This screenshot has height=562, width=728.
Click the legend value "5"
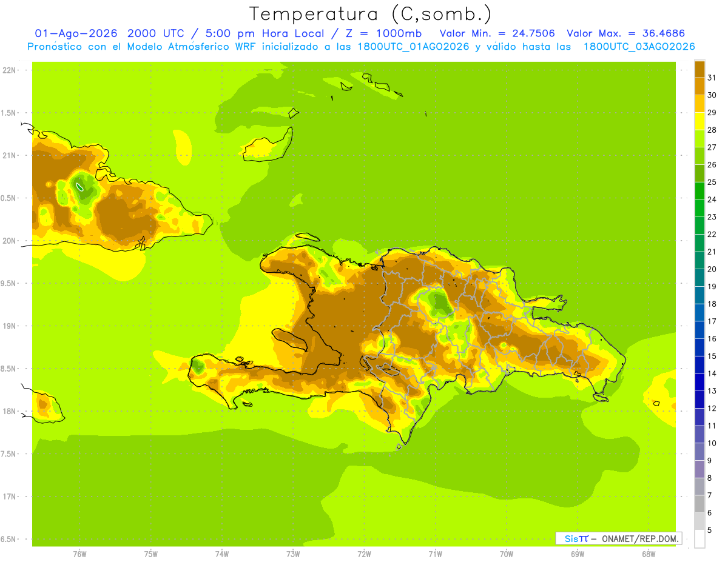[x=710, y=530]
